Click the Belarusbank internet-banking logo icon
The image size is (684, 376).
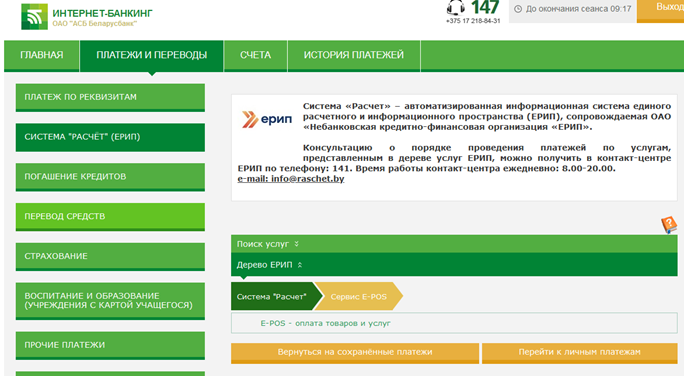(34, 17)
